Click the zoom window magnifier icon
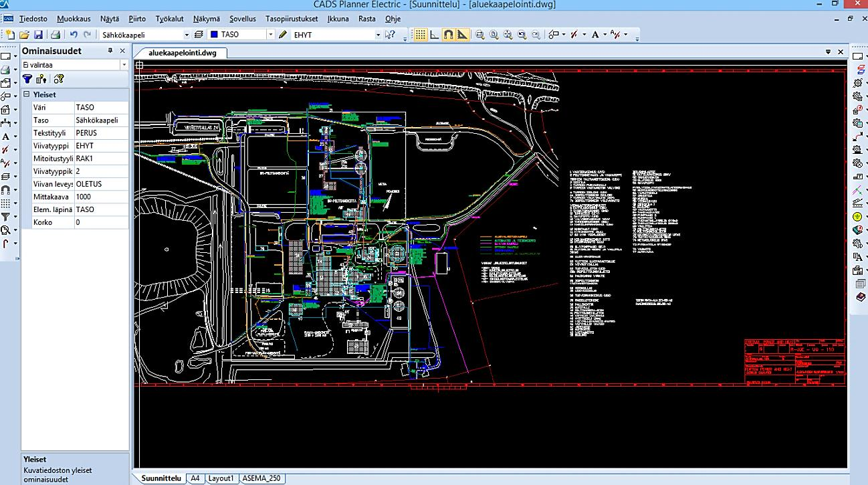This screenshot has height=485, width=868. click(x=480, y=34)
